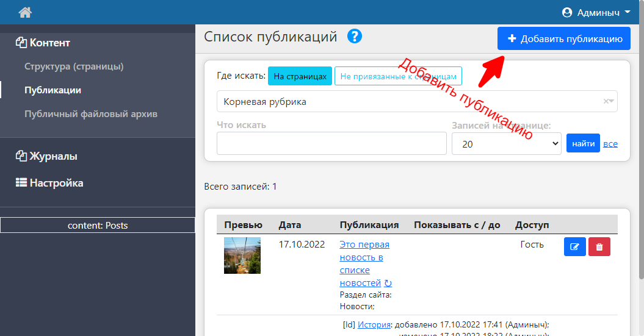Open the История link
The image size is (644, 336).
tap(374, 324)
